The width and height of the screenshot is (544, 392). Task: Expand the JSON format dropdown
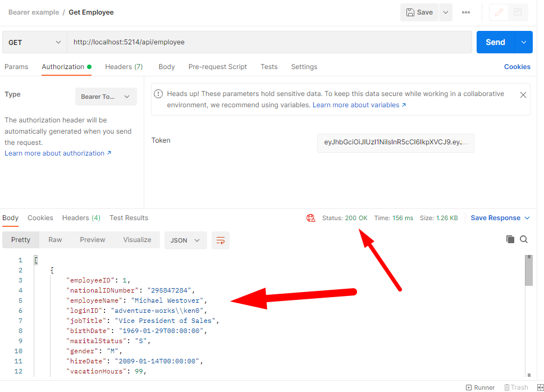185,240
